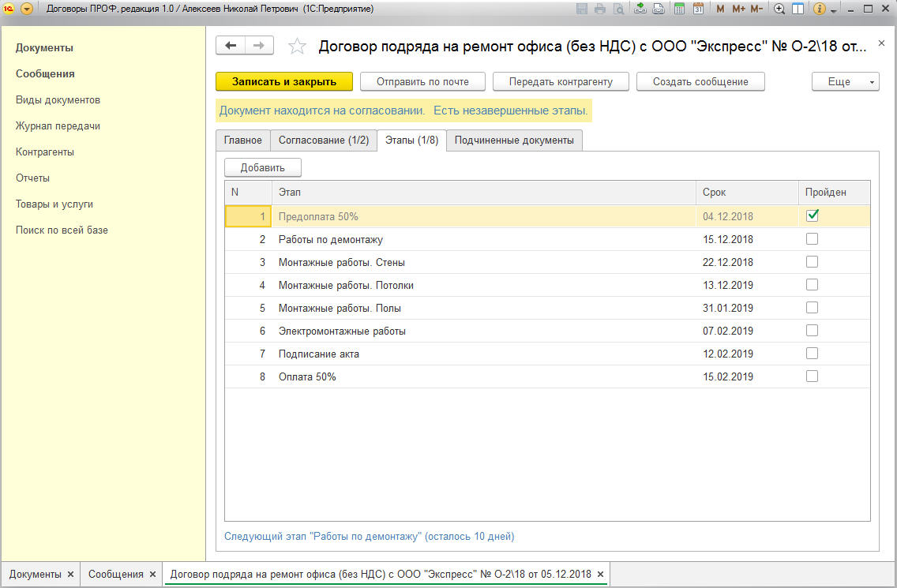
Task: Select the date cell '13.12.2019'
Action: point(746,285)
